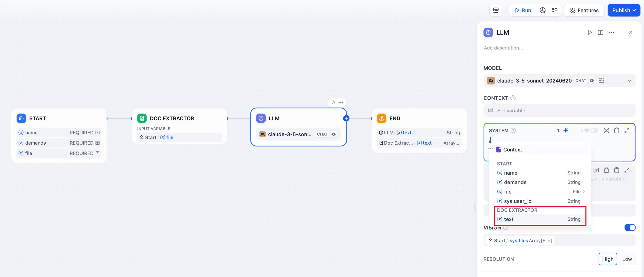644x277 pixels.
Task: Open the LLM panel help book icon
Action: [x=600, y=32]
